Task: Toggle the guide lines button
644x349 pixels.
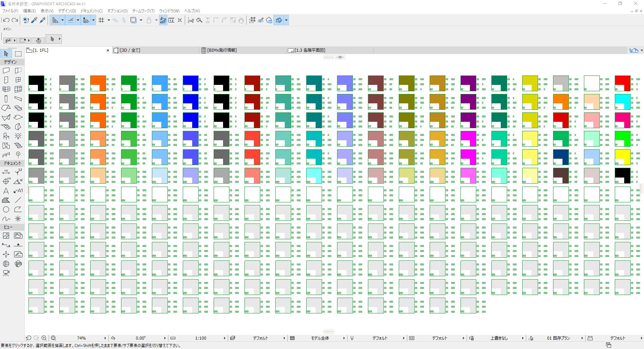Action: (71, 20)
